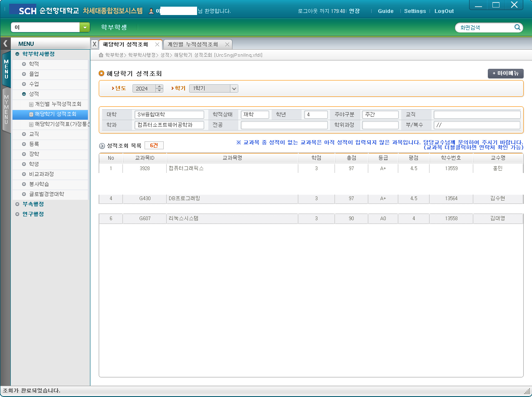Open the 학부학생 top menu

click(x=114, y=27)
